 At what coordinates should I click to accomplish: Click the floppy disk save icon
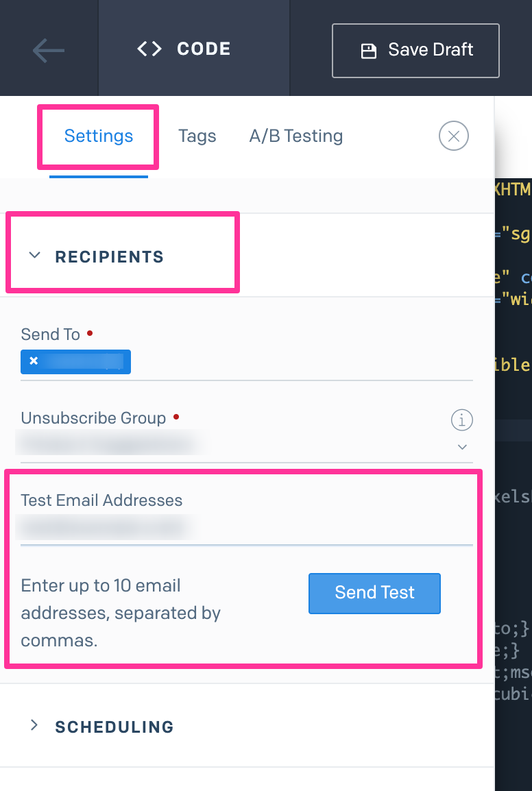(369, 51)
